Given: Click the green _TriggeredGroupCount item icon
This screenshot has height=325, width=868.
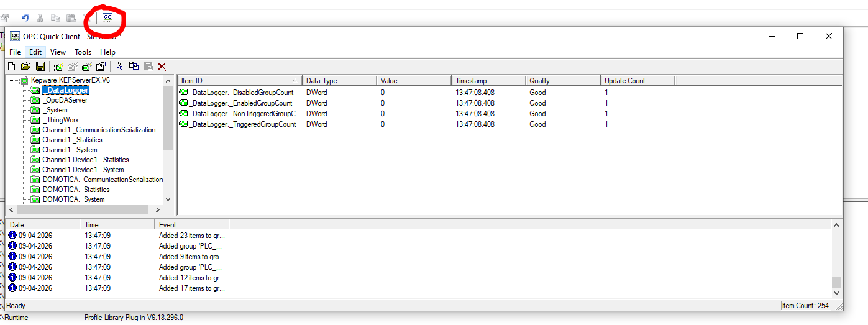Looking at the screenshot, I should click(x=183, y=124).
